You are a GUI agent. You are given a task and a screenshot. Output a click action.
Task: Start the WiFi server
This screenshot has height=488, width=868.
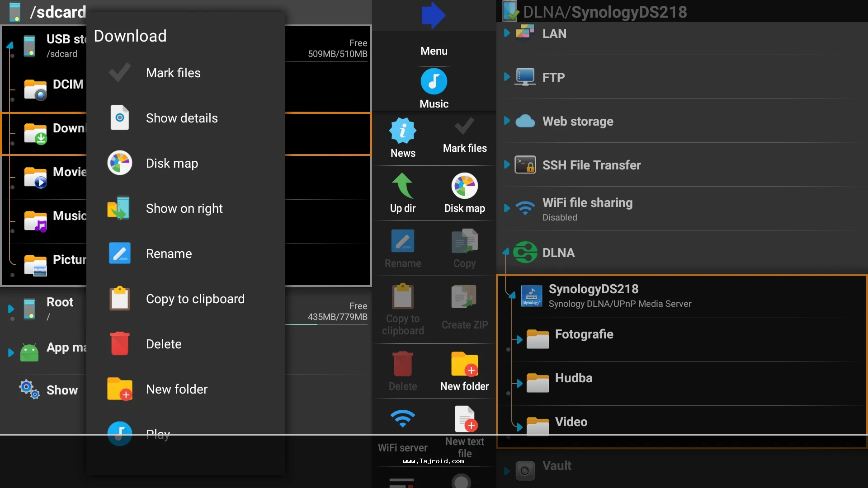coord(402,419)
